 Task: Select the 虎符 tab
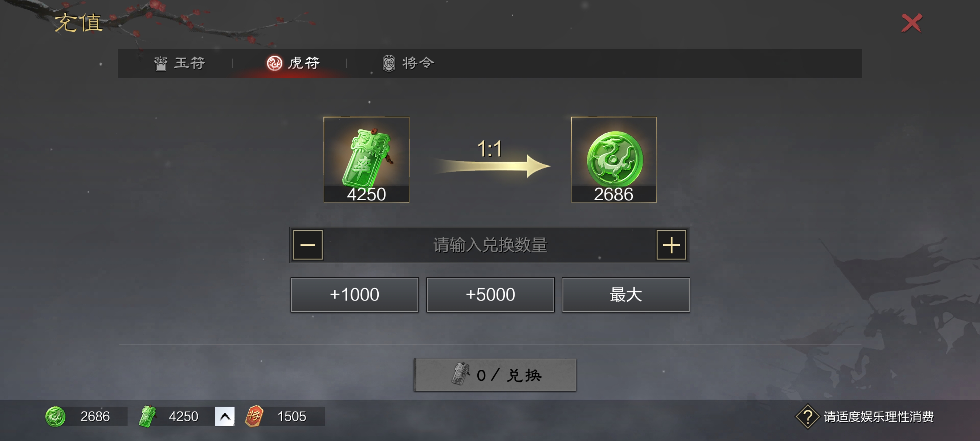pos(293,63)
